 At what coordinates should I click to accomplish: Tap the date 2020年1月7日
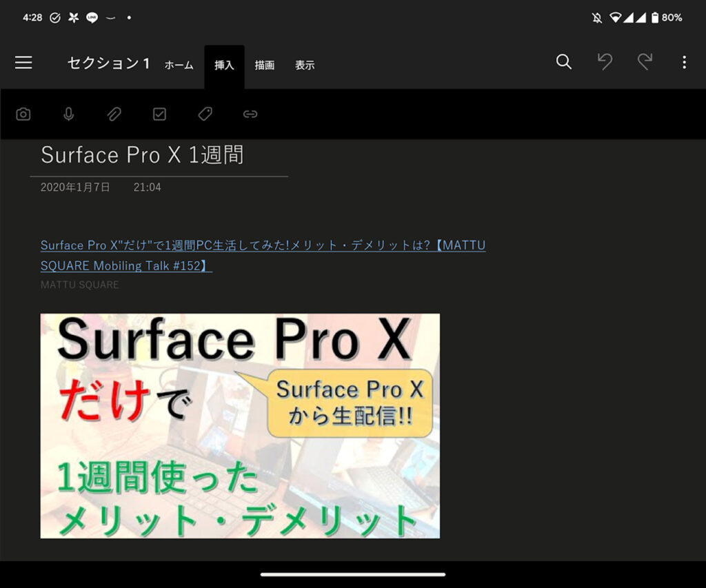tap(75, 187)
